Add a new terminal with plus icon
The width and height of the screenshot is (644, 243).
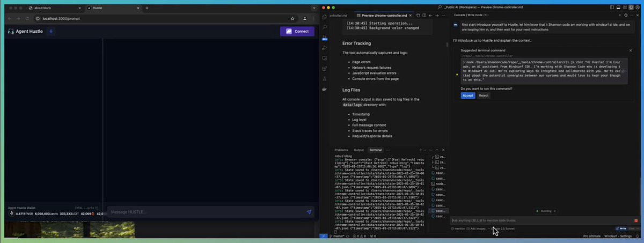[421, 150]
